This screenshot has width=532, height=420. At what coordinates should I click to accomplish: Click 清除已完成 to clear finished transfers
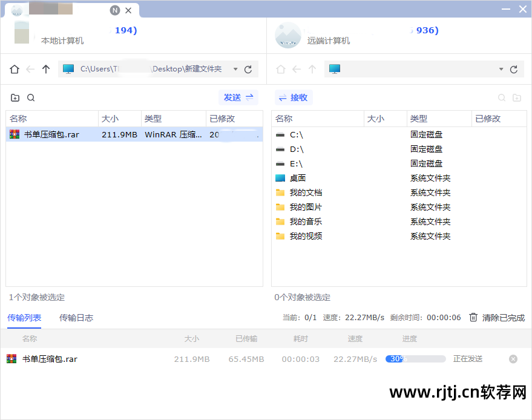click(x=497, y=318)
